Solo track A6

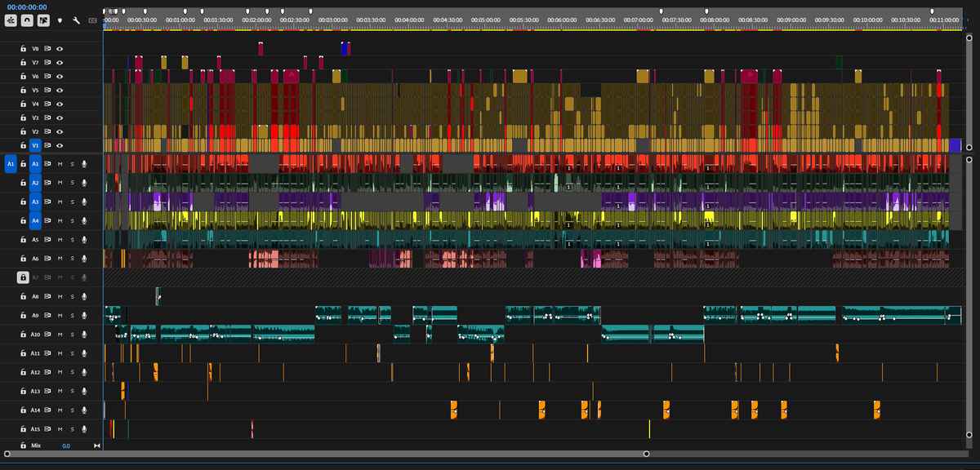pos(72,259)
